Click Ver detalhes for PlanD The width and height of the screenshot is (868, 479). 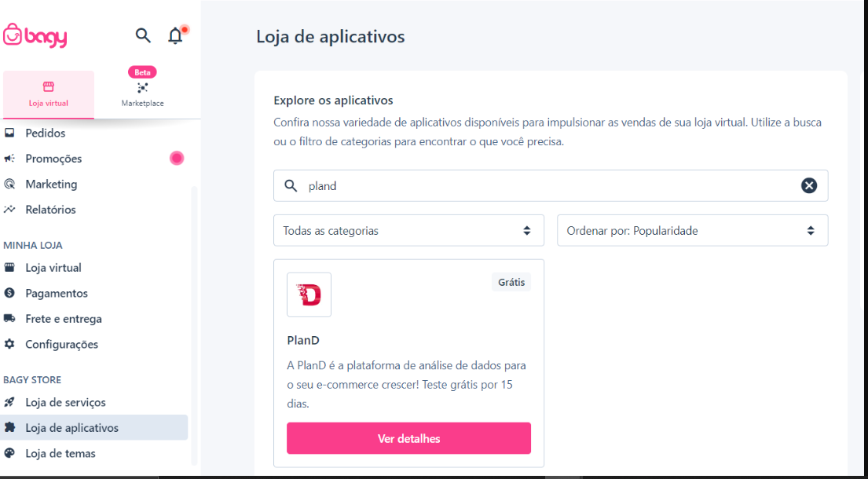(x=408, y=438)
